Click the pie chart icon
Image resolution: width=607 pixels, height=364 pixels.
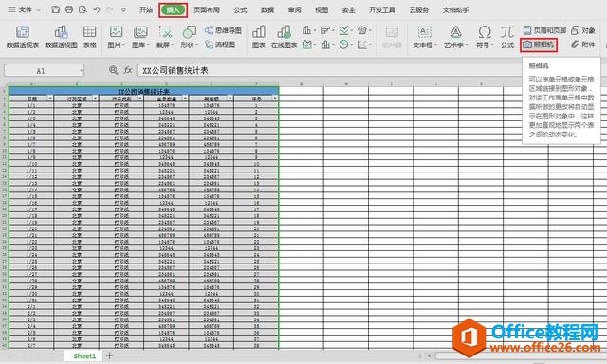[343, 45]
